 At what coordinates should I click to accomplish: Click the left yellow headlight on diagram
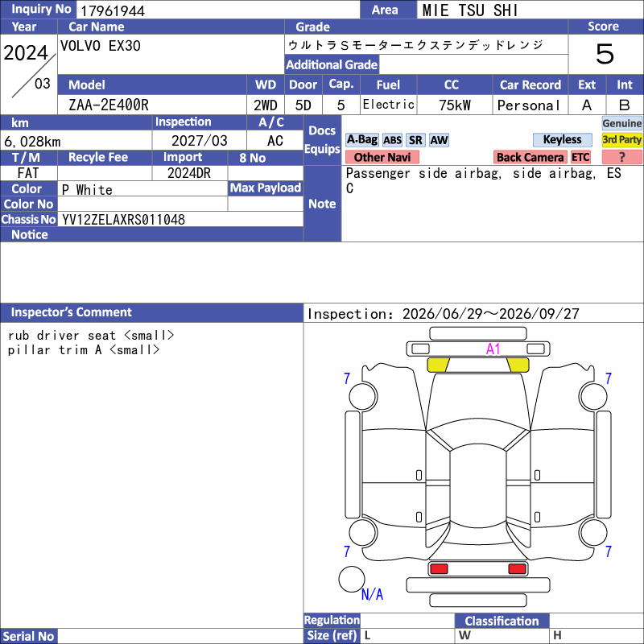pos(438,365)
